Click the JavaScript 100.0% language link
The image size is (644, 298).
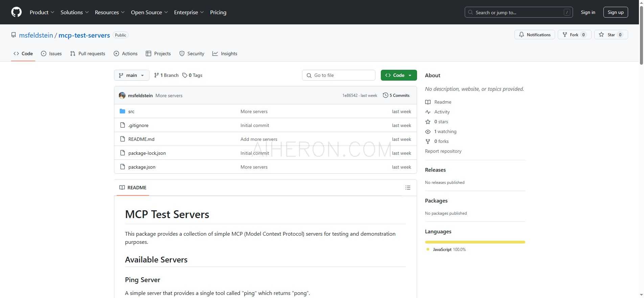pyautogui.click(x=446, y=250)
